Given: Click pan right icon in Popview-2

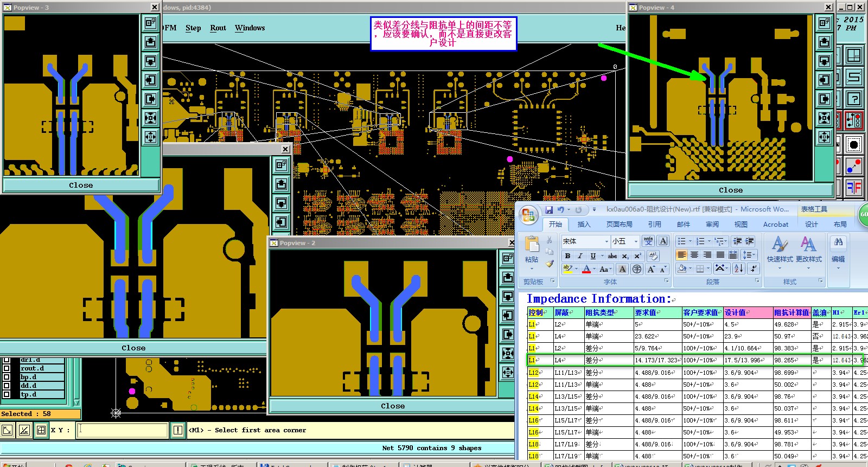Looking at the screenshot, I should [x=508, y=334].
